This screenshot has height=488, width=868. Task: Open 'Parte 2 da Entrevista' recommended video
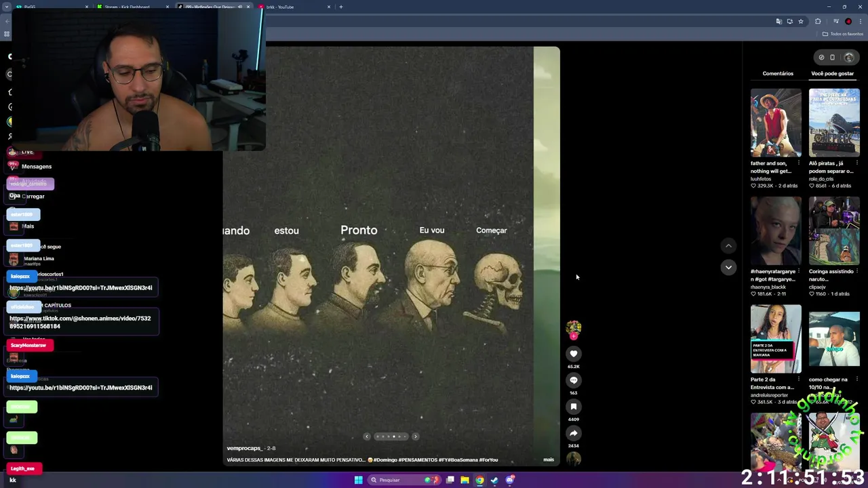(776, 339)
